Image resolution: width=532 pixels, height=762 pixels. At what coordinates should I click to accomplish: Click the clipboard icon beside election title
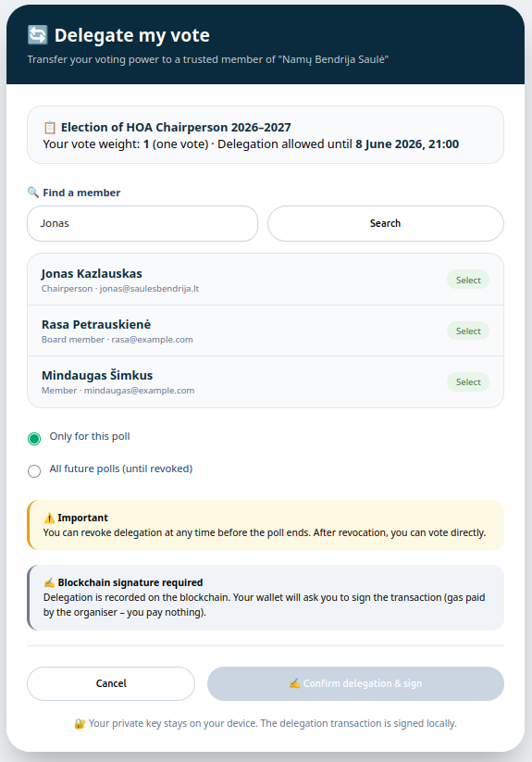point(50,128)
